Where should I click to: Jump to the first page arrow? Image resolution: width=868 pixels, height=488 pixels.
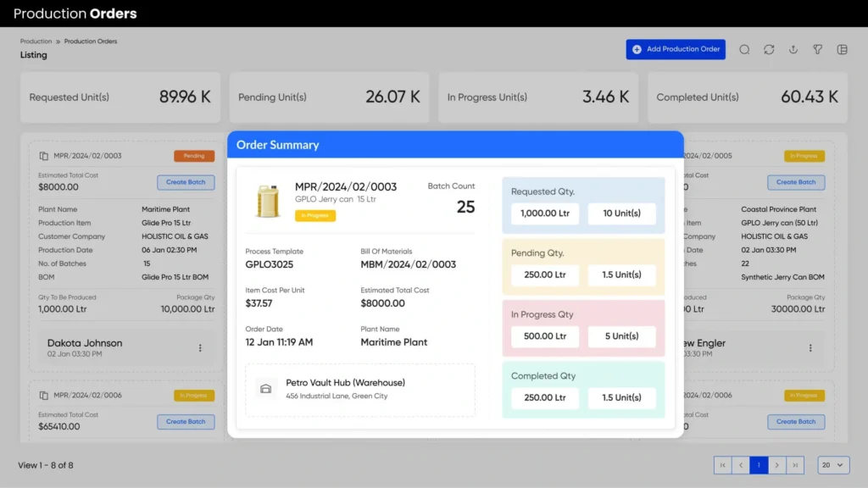(x=722, y=464)
